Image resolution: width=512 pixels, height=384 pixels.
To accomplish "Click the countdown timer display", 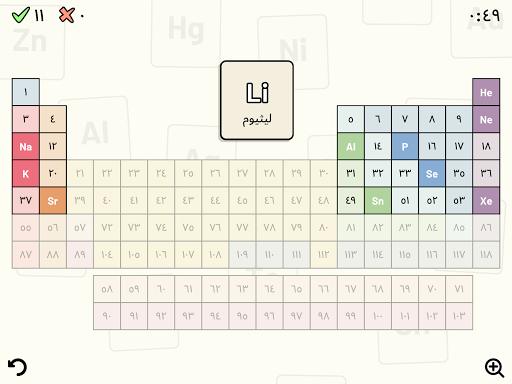I will coord(485,15).
